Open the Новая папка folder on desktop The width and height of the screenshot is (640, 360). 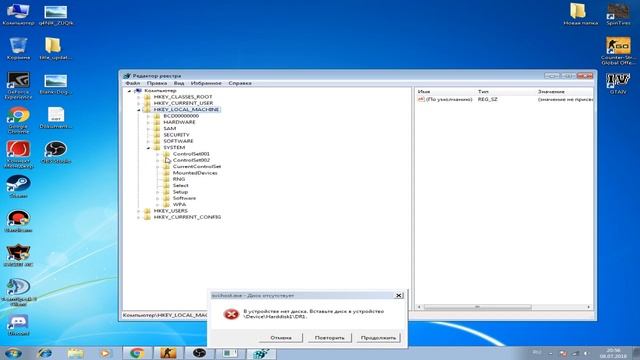(580, 13)
